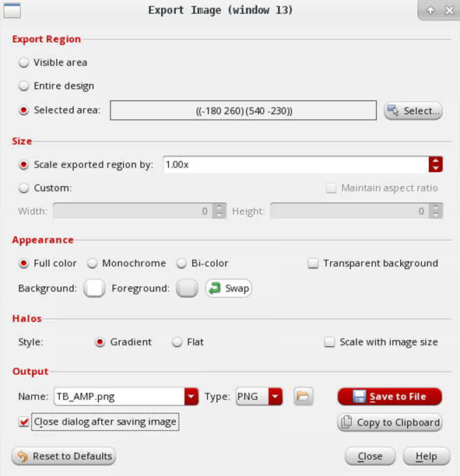Uncheck Close dialog after saving image

[x=23, y=422]
